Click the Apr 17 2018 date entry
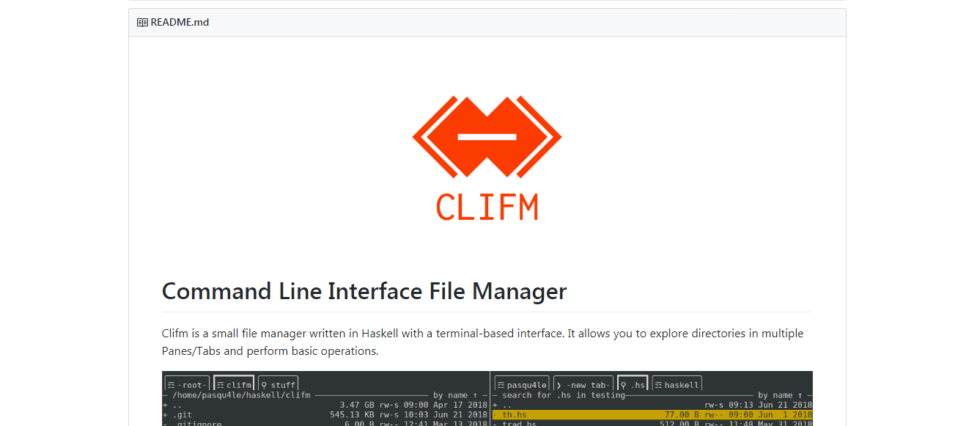Screen dimensions: 980x426 460,405
